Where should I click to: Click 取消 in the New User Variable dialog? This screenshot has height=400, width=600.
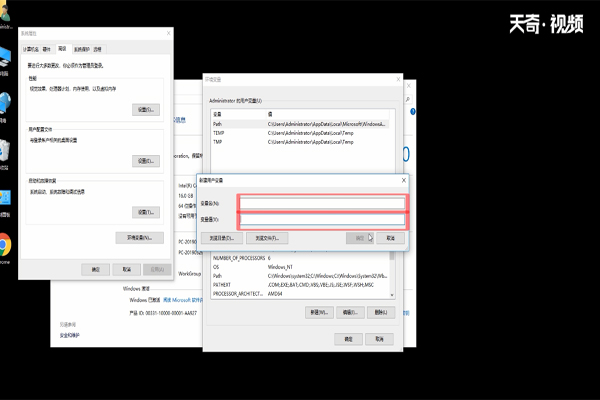(x=390, y=238)
